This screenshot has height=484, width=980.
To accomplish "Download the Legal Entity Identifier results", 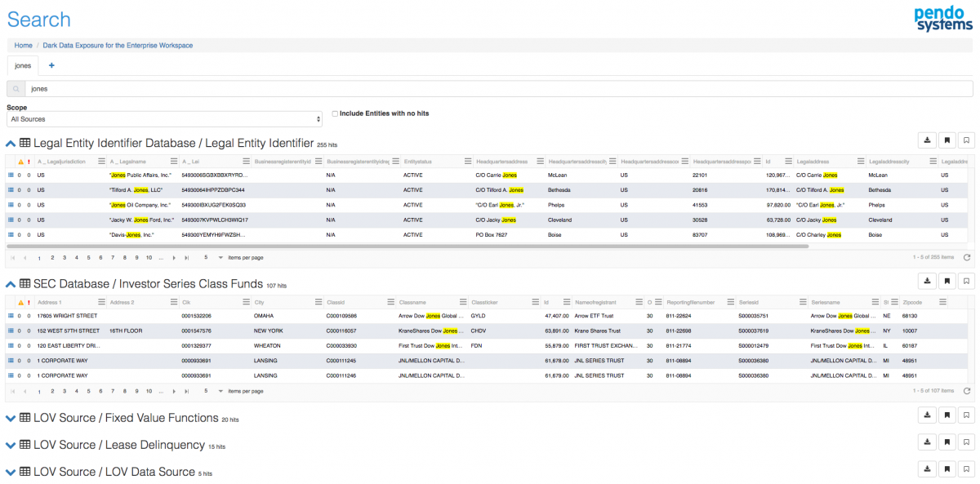I will (x=928, y=140).
